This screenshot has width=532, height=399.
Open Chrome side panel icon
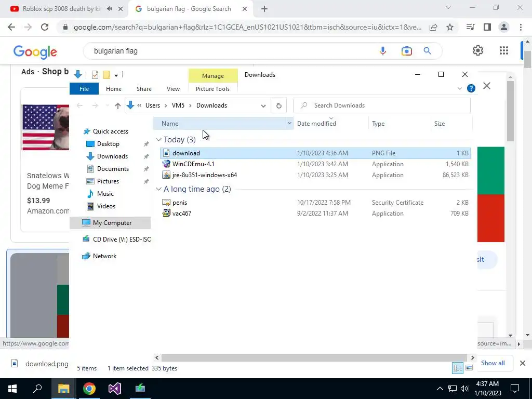click(x=487, y=27)
